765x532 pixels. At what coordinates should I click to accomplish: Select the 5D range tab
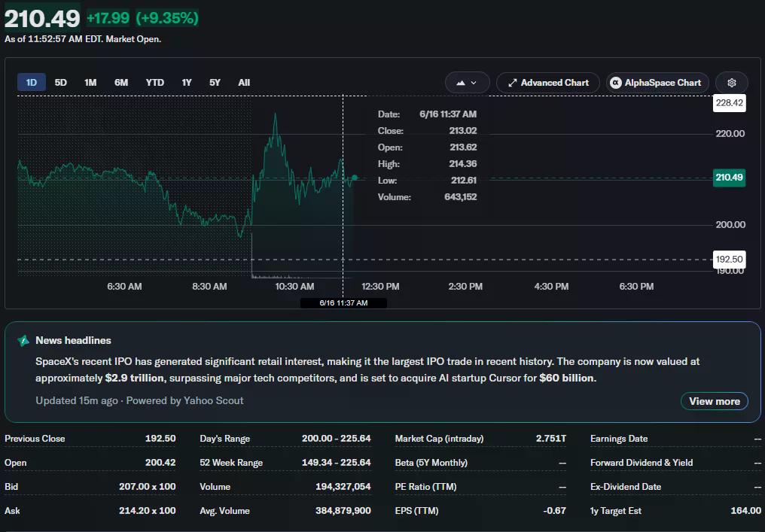click(60, 83)
